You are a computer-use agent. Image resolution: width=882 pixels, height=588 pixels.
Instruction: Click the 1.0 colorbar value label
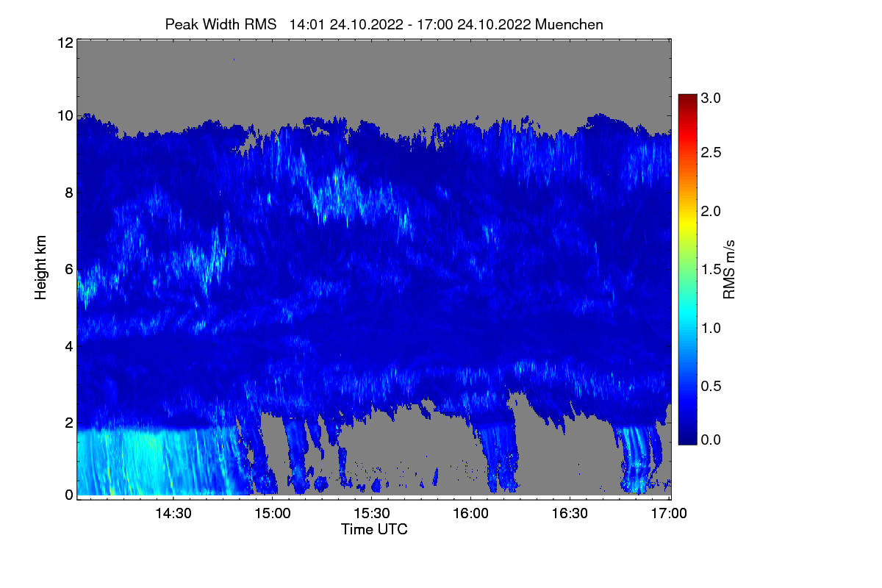[711, 327]
